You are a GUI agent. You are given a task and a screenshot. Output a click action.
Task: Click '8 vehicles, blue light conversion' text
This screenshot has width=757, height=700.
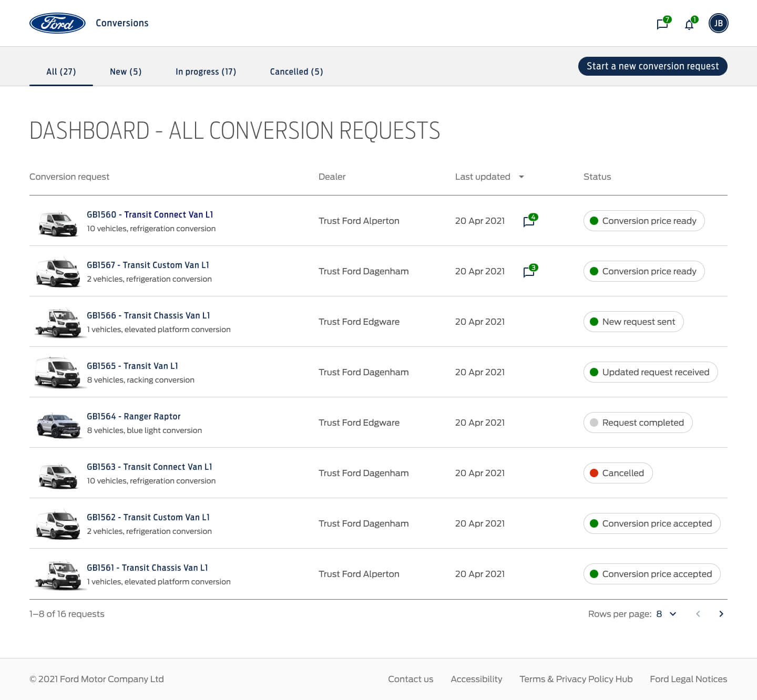145,430
